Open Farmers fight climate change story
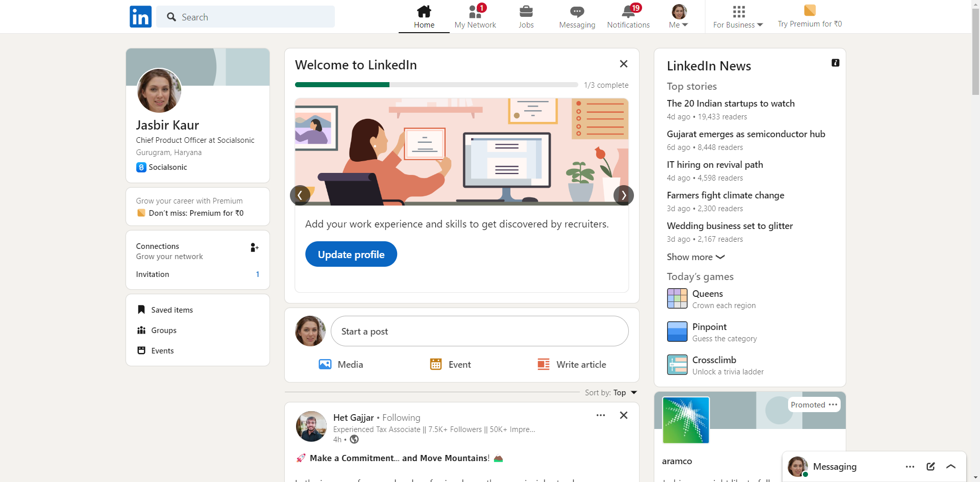980x482 pixels. pyautogui.click(x=725, y=195)
